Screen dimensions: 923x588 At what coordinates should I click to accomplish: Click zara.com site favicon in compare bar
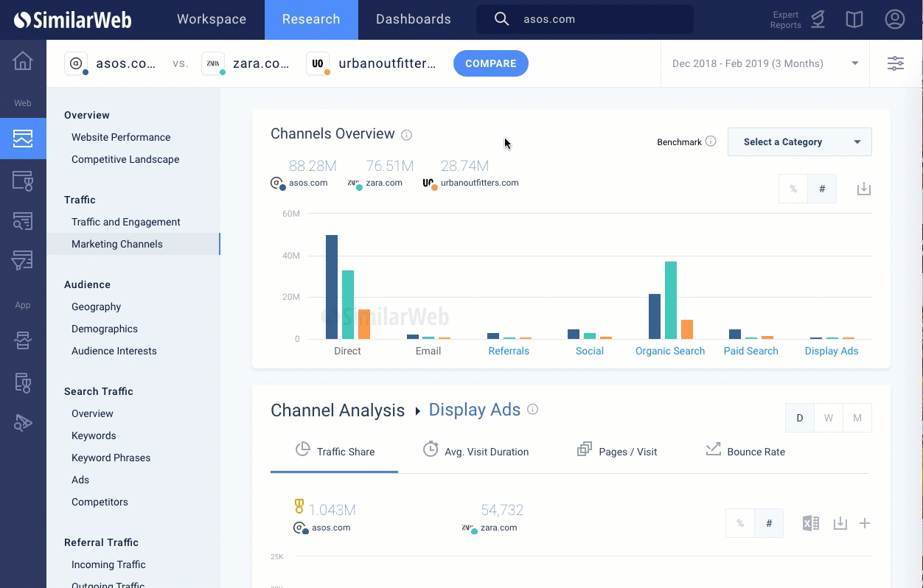click(x=213, y=63)
